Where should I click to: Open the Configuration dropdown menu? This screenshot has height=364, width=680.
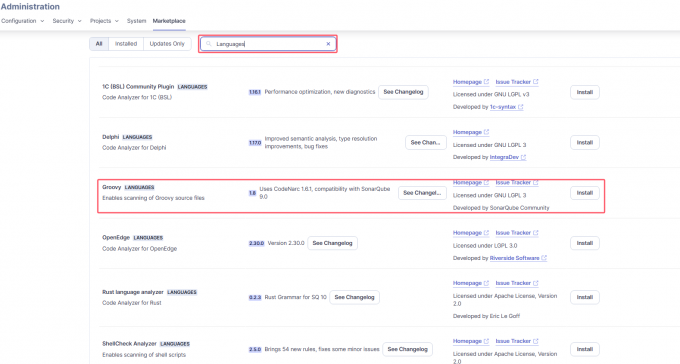pos(23,21)
